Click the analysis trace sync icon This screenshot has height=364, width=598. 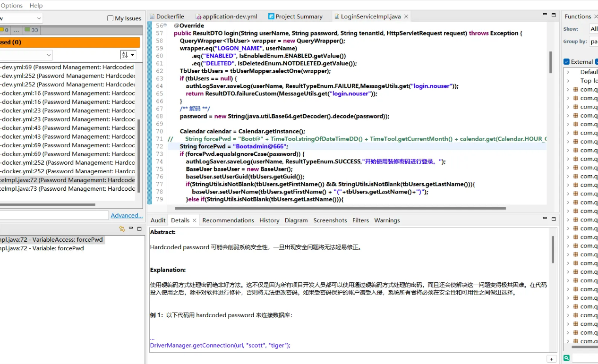[122, 229]
